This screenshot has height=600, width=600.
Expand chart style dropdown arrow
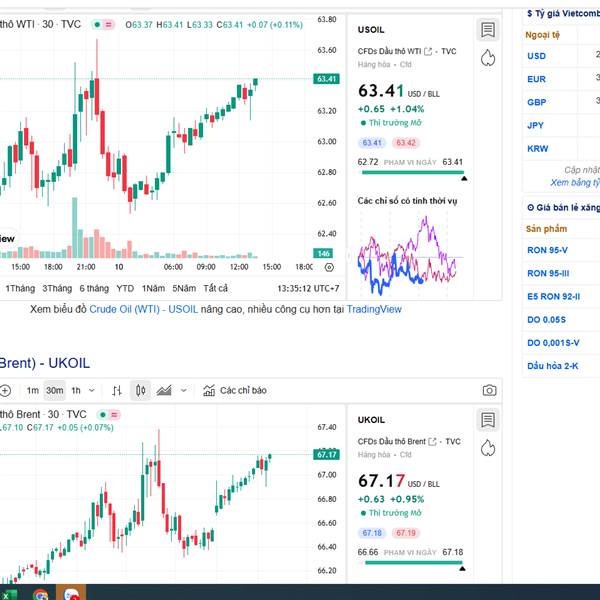pyautogui.click(x=184, y=391)
